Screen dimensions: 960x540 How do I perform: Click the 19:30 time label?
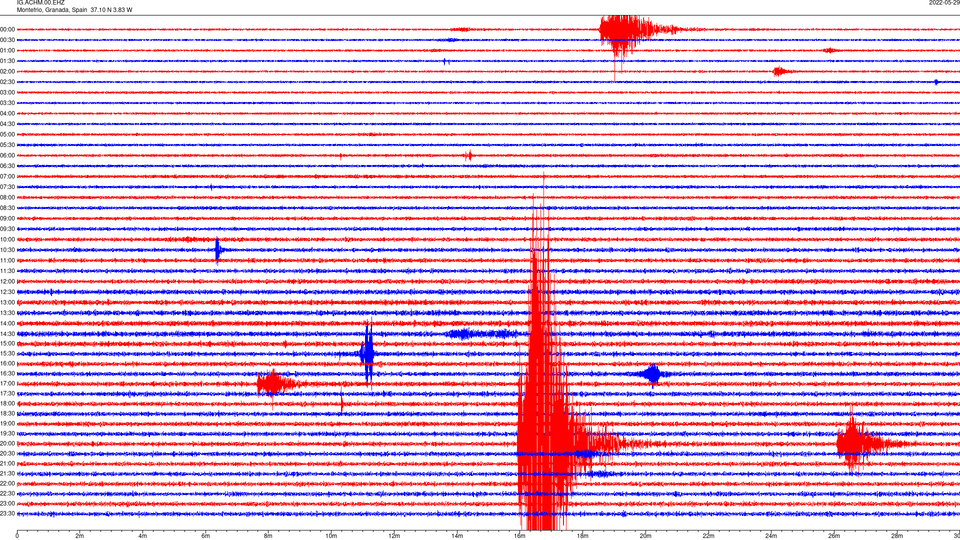[7, 433]
